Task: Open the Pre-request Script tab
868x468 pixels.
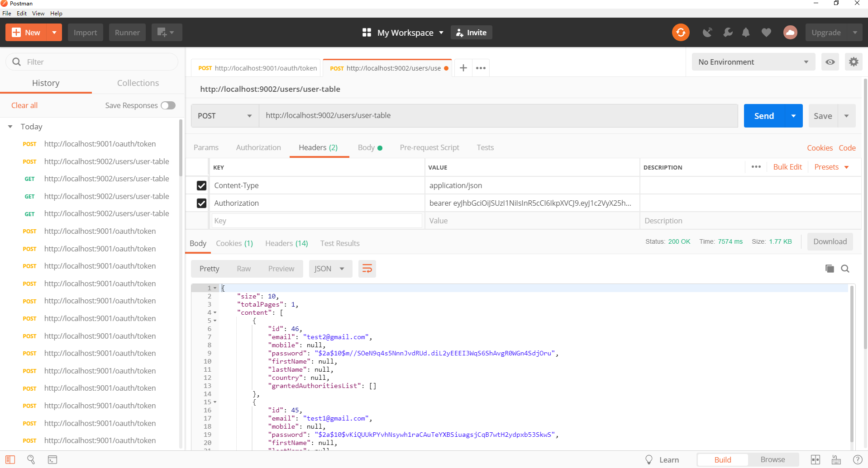Action: click(x=429, y=147)
